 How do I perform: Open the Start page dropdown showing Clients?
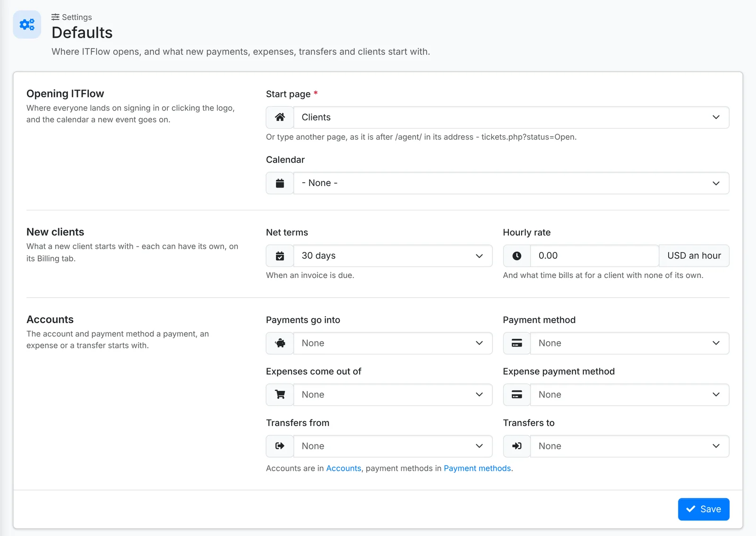click(x=511, y=117)
